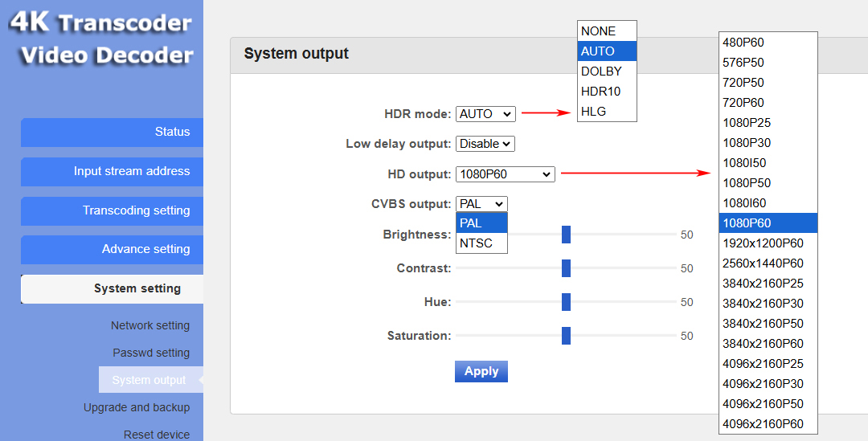Pick 1080P25 resolution option

(768, 123)
